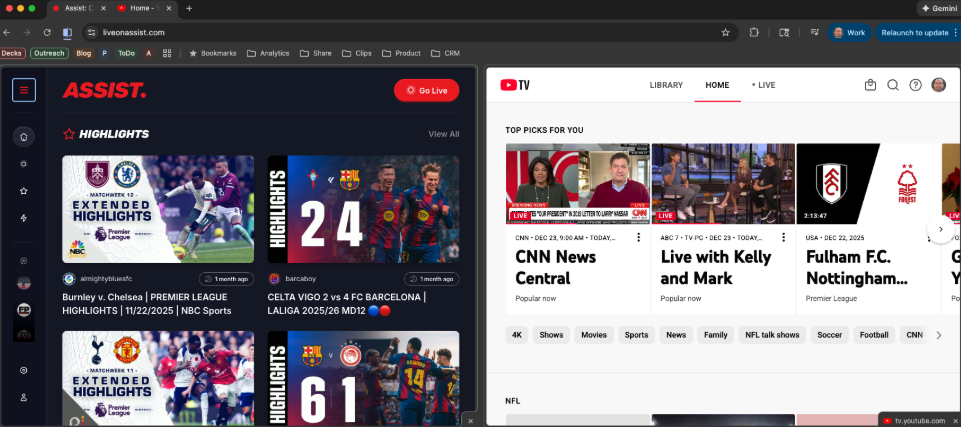The width and height of the screenshot is (961, 427).
Task: Open the Assist hamburger menu
Action: click(24, 90)
